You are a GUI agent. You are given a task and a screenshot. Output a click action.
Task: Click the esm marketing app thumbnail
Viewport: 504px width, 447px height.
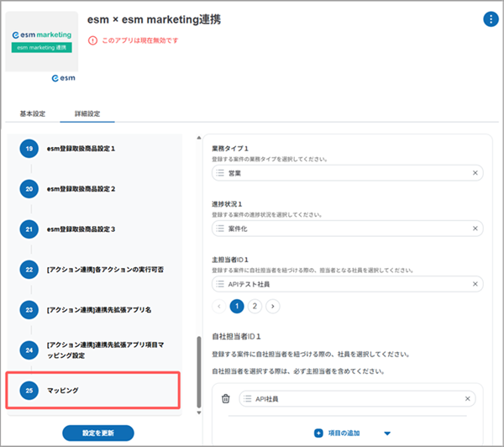coord(42,41)
